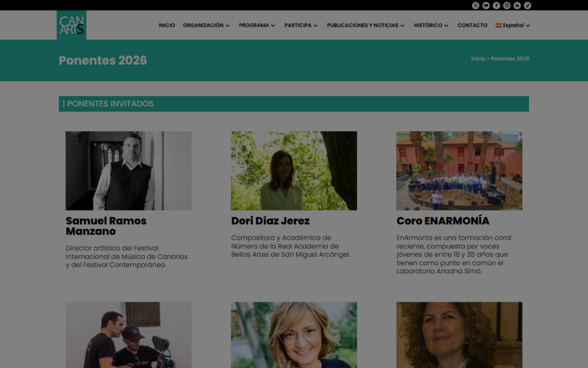Click the CANARIS logo

coord(72,25)
